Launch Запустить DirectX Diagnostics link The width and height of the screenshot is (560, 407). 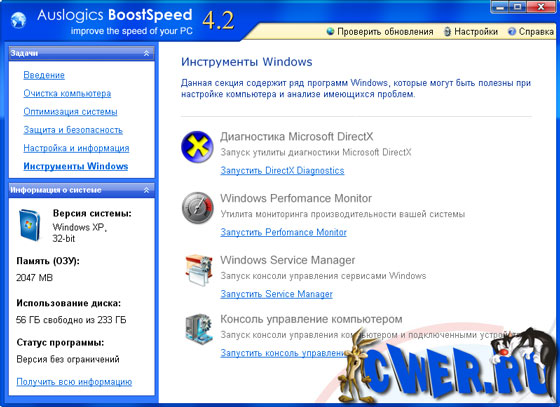pyautogui.click(x=282, y=171)
